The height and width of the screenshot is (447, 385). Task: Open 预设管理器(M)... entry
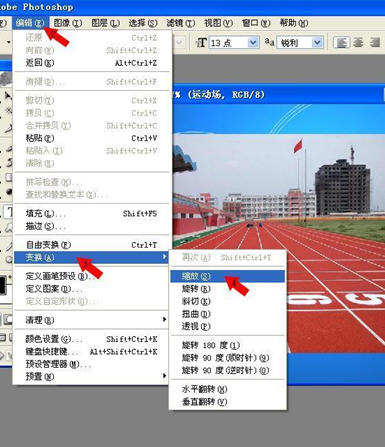(x=91, y=364)
